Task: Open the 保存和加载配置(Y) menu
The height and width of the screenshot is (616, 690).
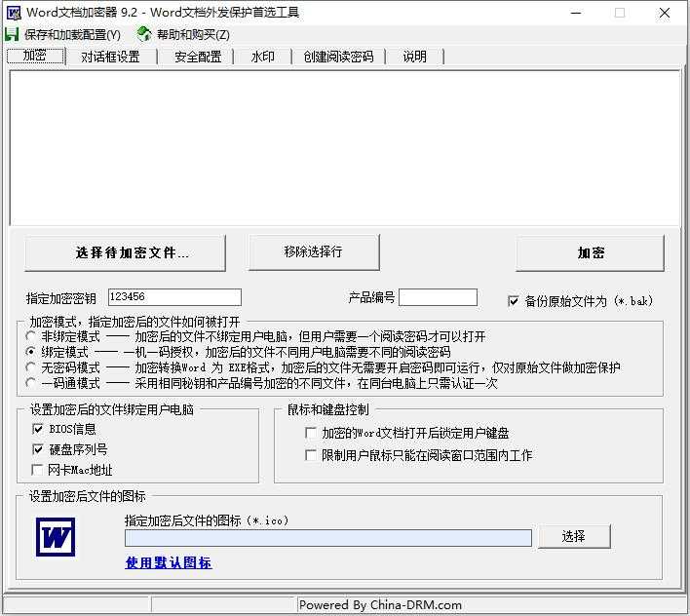Action: (72, 35)
